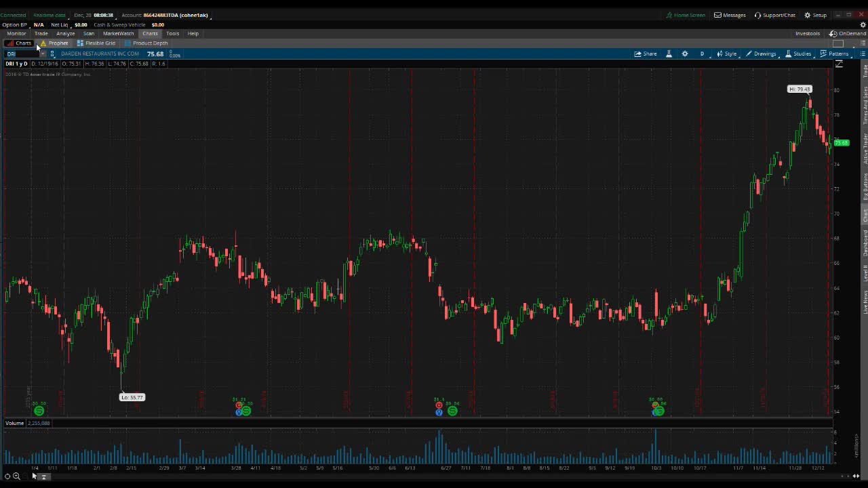Select the MarketWatch tab
The width and height of the screenshot is (868, 488).
click(x=119, y=33)
